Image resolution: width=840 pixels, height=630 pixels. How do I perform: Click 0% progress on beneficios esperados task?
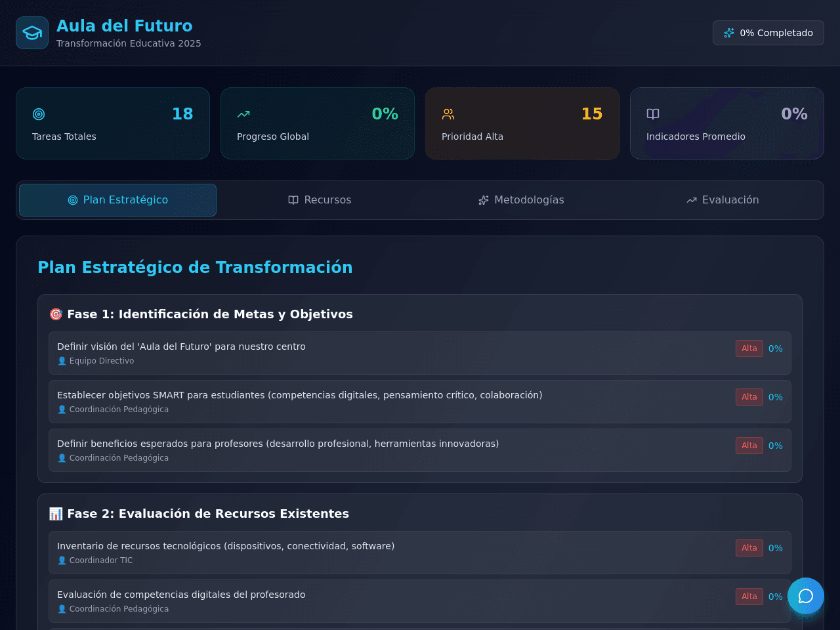click(776, 446)
